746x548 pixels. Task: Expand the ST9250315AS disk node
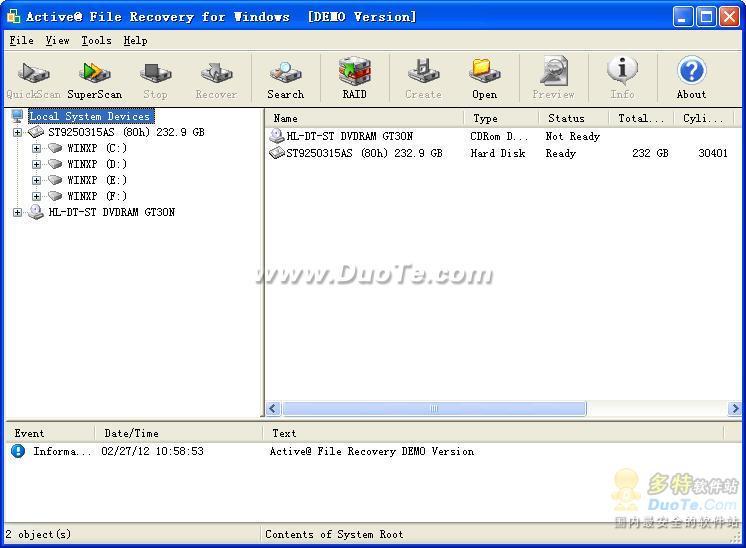tap(18, 132)
